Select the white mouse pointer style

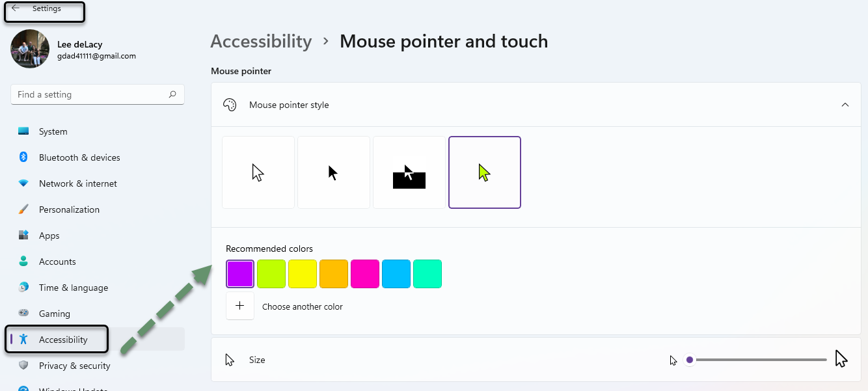258,172
